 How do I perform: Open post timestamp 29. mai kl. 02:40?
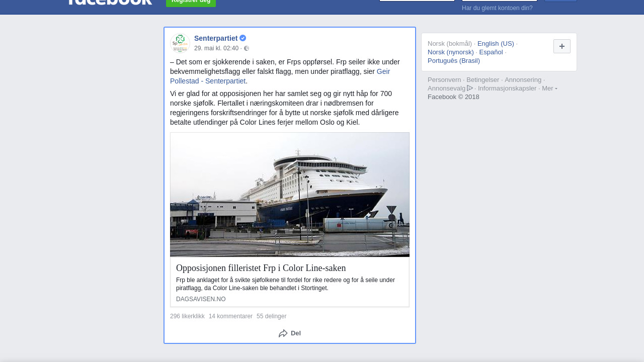[216, 48]
